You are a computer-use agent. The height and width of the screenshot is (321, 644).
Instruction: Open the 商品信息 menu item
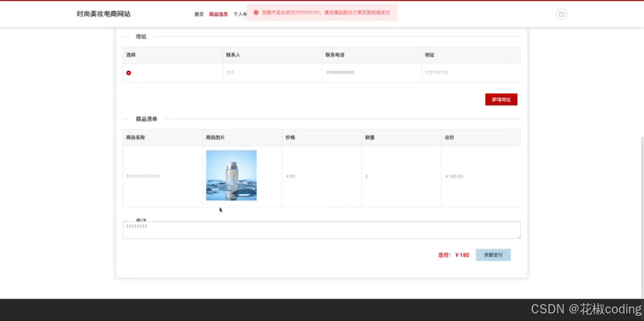tap(218, 15)
